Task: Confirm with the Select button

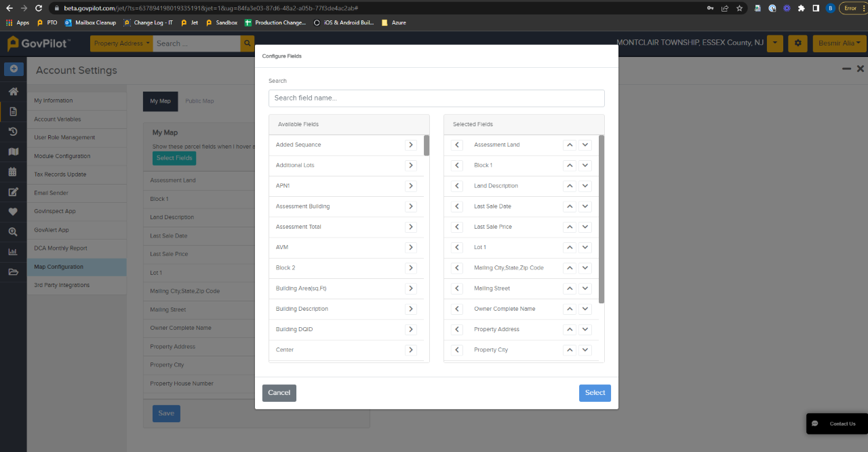Action: pyautogui.click(x=595, y=393)
